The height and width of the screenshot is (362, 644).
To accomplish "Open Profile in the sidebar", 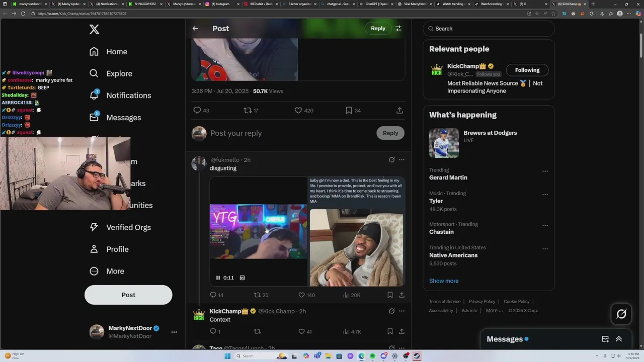I will (109, 249).
